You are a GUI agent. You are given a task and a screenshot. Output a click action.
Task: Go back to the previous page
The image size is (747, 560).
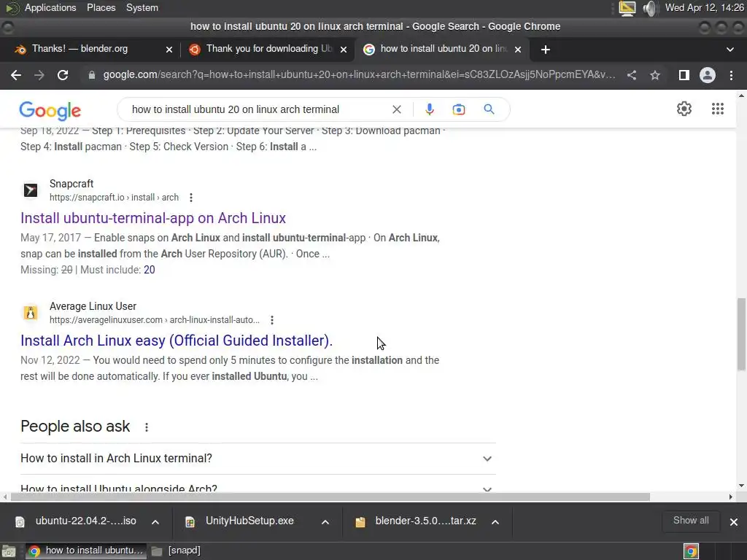tap(16, 75)
